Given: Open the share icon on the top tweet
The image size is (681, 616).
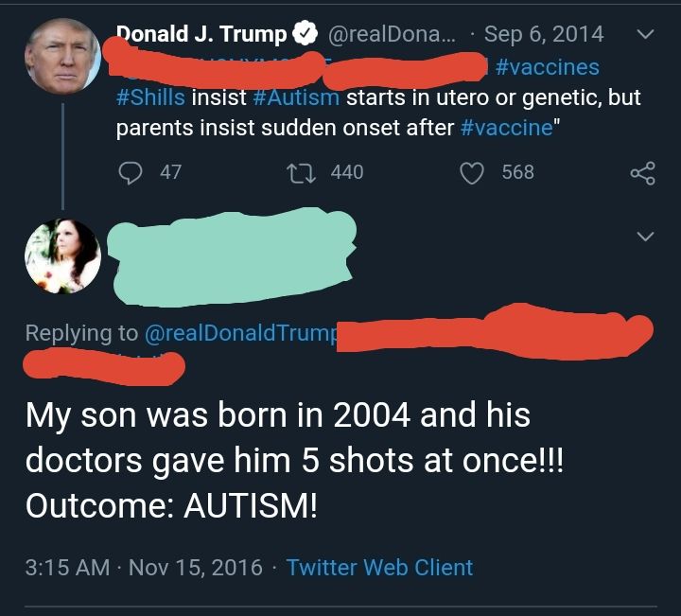Looking at the screenshot, I should coord(642,173).
